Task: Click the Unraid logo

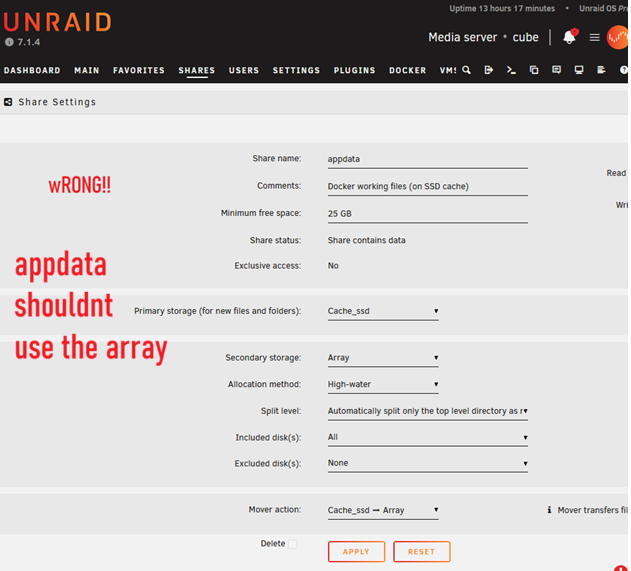Action: [x=57, y=22]
